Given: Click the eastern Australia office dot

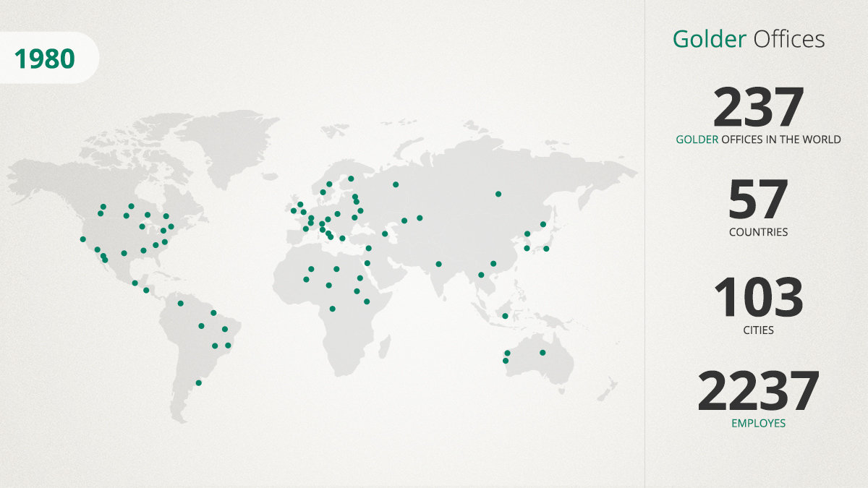Looking at the screenshot, I should [x=542, y=353].
